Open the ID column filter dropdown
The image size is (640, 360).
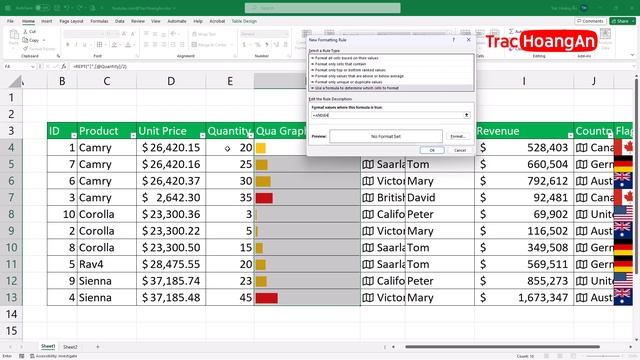73,135
